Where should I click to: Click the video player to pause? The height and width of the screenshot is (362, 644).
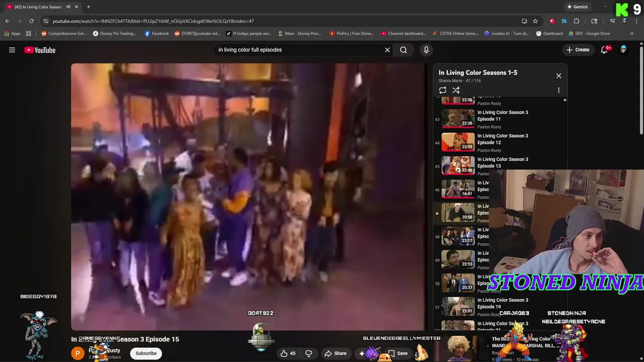pos(248,196)
